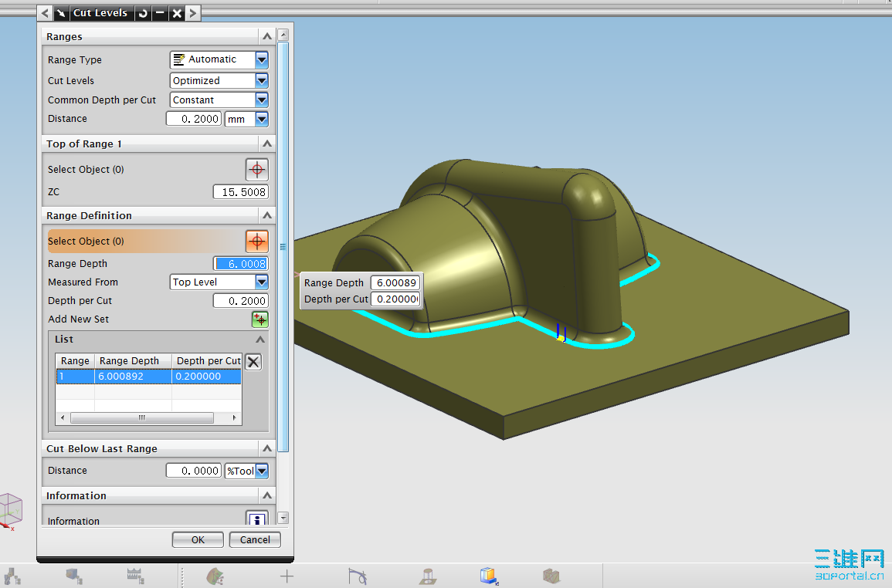Click the list scroll left arrow
This screenshot has height=588, width=892.
tap(63, 418)
